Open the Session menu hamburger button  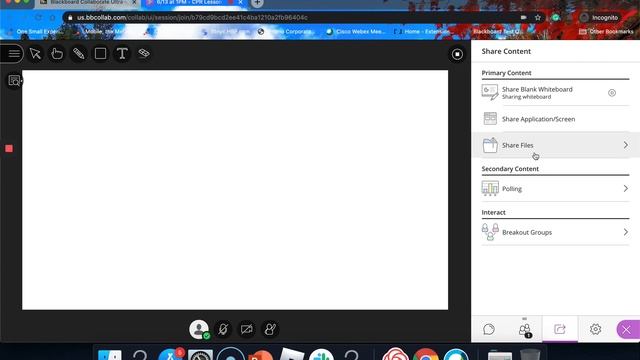(13, 54)
